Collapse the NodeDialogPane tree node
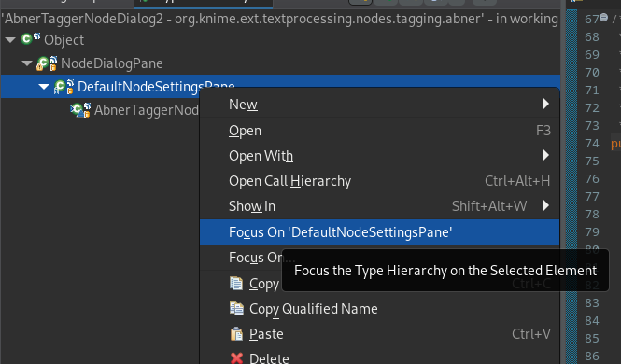Screen dimensions: 621x364 click(x=27, y=63)
